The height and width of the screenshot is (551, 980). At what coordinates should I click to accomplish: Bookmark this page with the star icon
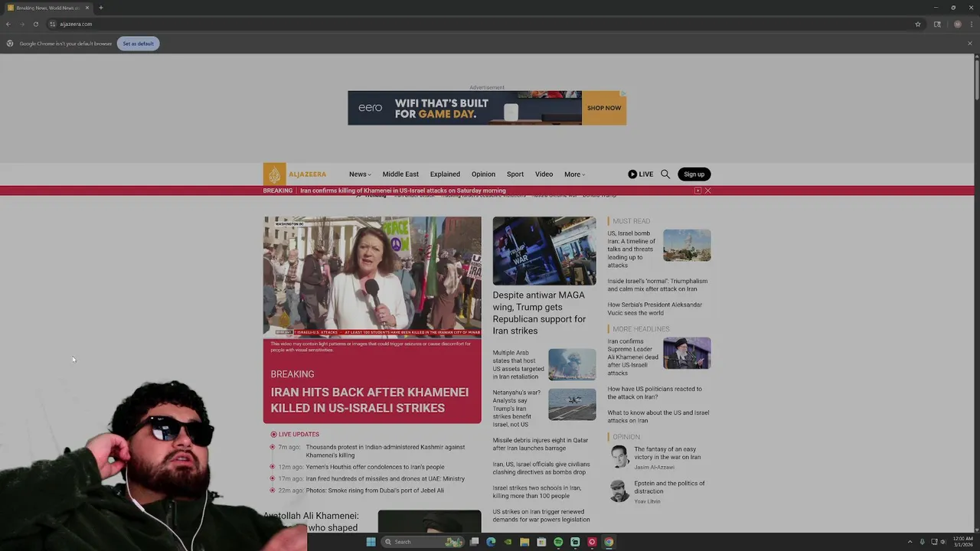pyautogui.click(x=917, y=24)
